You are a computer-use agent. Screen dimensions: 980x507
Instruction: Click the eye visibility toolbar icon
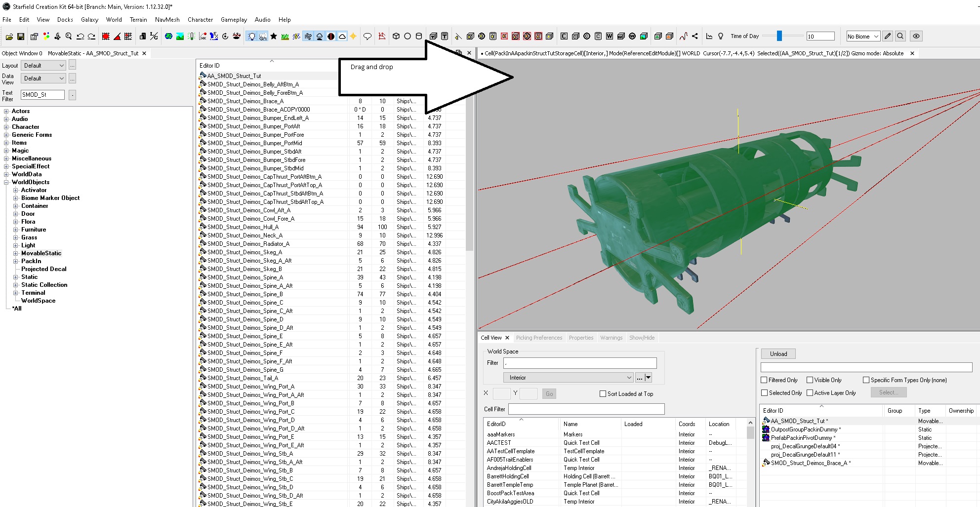point(916,36)
